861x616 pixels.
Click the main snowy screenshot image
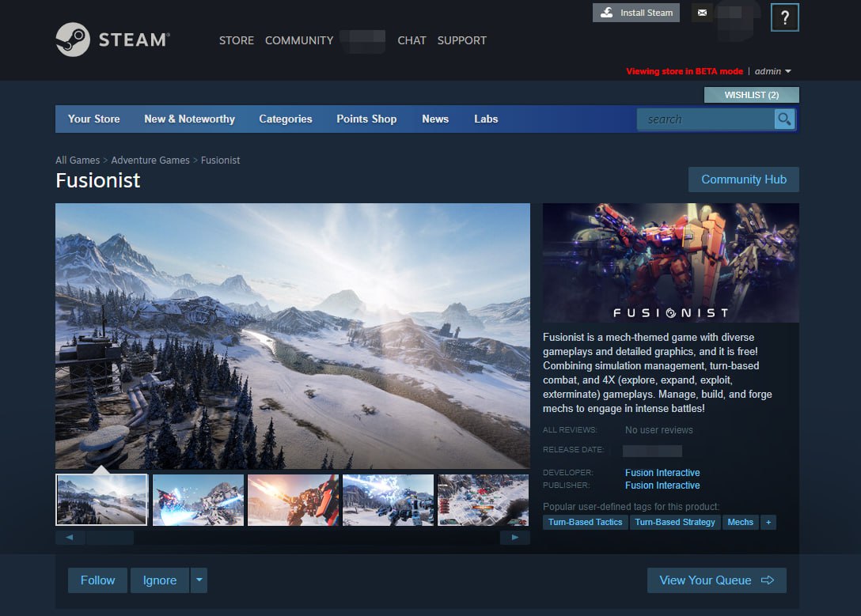(x=293, y=336)
